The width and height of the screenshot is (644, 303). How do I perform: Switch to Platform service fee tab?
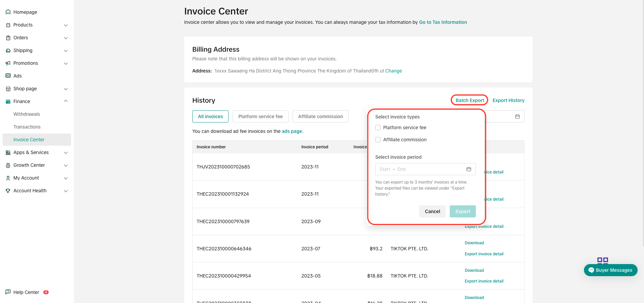coord(260,116)
